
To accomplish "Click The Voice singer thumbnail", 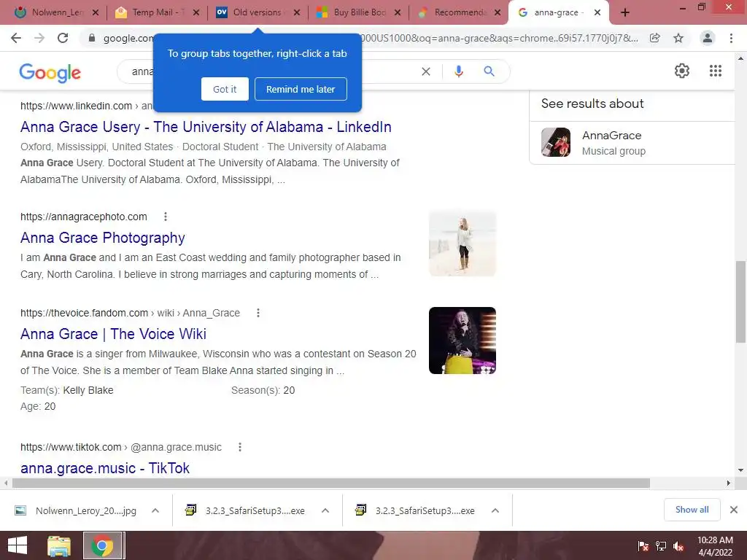I will (462, 341).
